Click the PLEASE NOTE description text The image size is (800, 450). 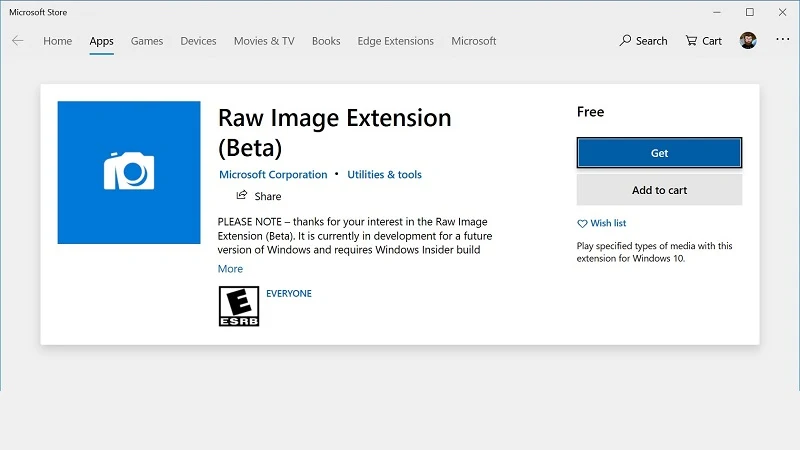[355, 236]
